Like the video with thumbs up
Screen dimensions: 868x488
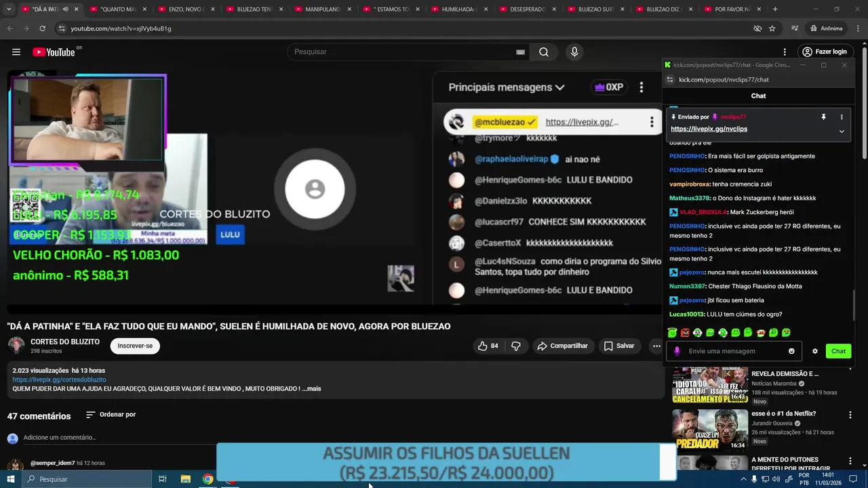click(489, 346)
